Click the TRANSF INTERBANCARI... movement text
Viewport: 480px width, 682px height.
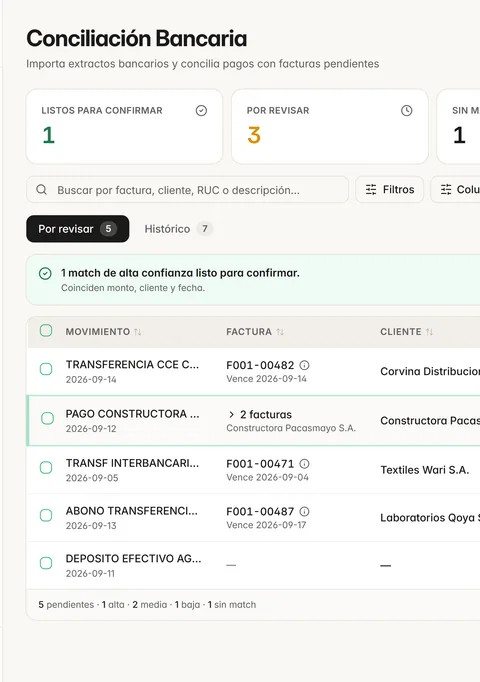tap(132, 463)
